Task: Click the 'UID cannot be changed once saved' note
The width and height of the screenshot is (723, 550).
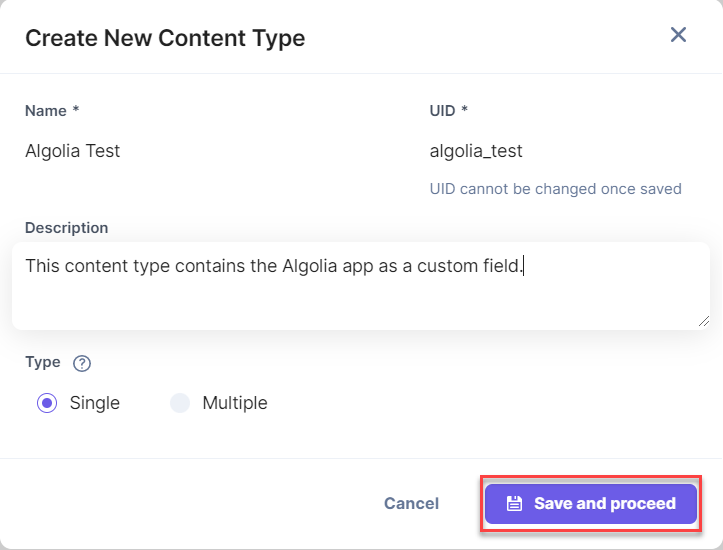Action: [x=556, y=189]
